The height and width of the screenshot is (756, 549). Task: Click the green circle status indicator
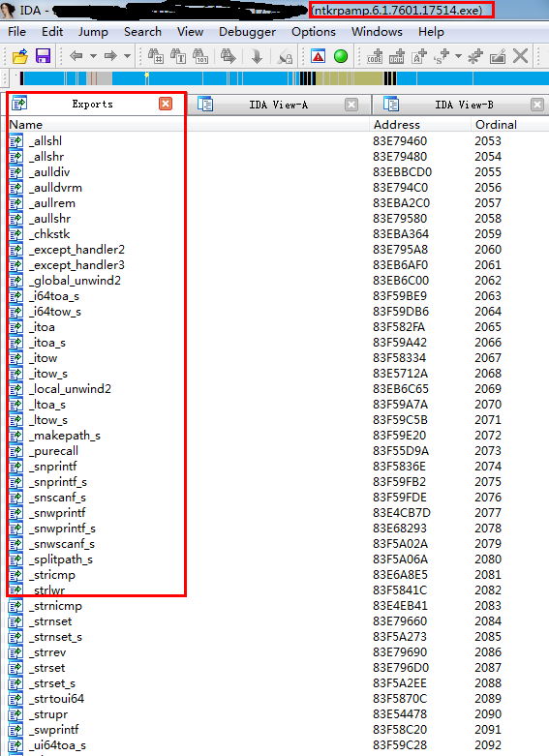tap(341, 56)
